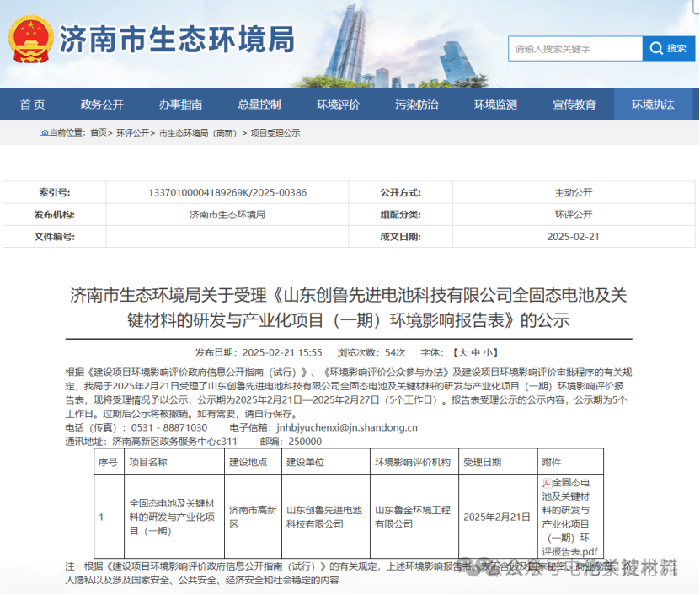Click the 主动公开 disclosure method cell
The width and height of the screenshot is (700, 595).
point(574,192)
